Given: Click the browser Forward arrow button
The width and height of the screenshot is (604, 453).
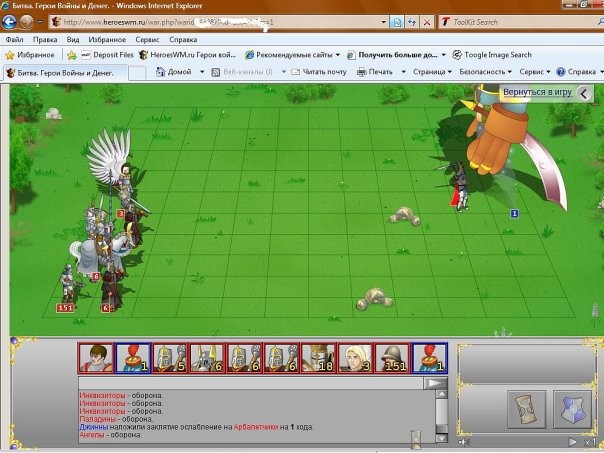Looking at the screenshot, I should (26, 22).
